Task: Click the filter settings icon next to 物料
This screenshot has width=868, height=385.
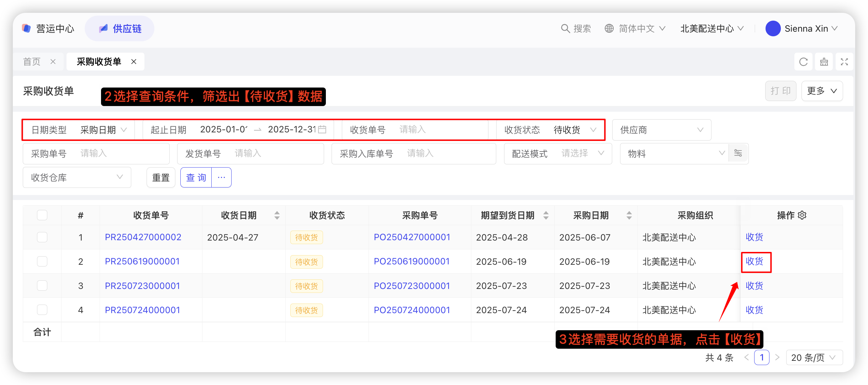Action: pos(738,153)
